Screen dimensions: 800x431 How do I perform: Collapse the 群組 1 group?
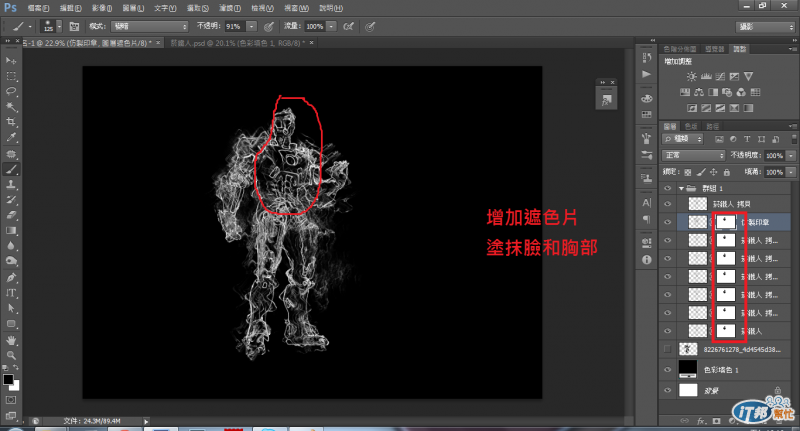681,188
